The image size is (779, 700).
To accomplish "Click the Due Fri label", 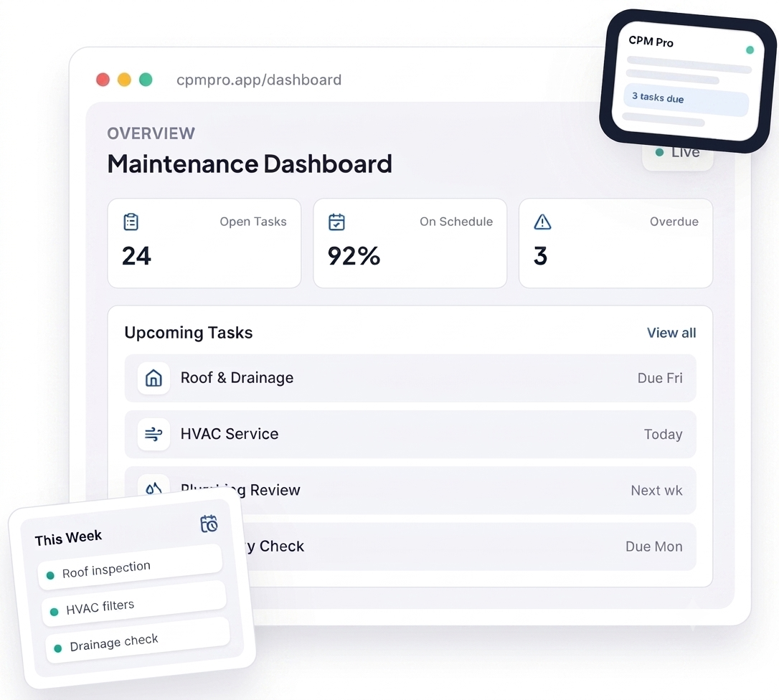I will click(x=660, y=378).
